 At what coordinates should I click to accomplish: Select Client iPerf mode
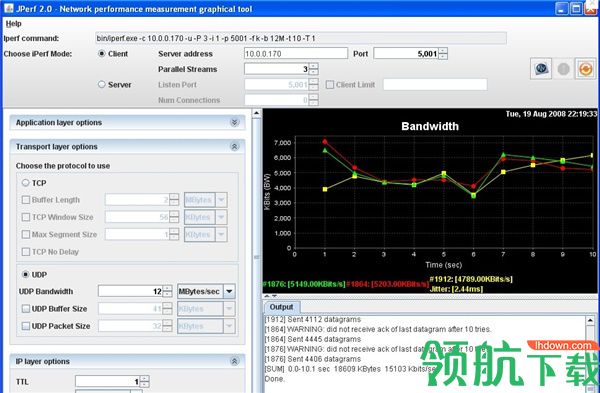coord(101,54)
